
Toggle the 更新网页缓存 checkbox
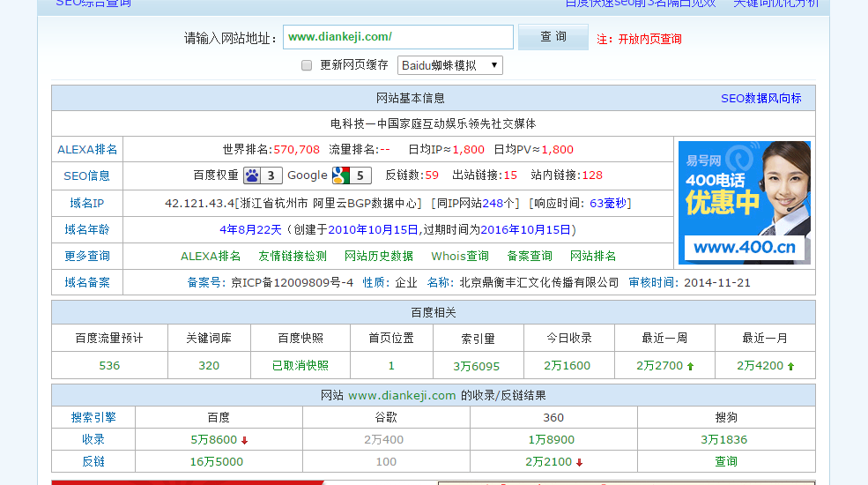307,65
